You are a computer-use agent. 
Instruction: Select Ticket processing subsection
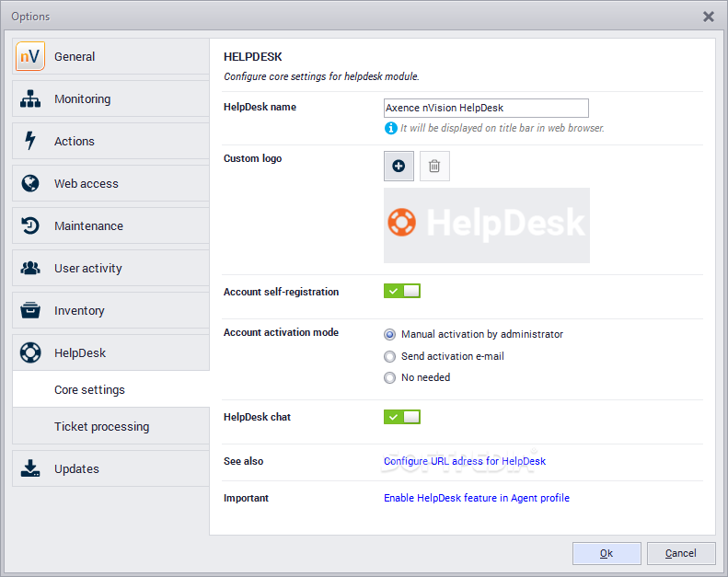click(111, 426)
